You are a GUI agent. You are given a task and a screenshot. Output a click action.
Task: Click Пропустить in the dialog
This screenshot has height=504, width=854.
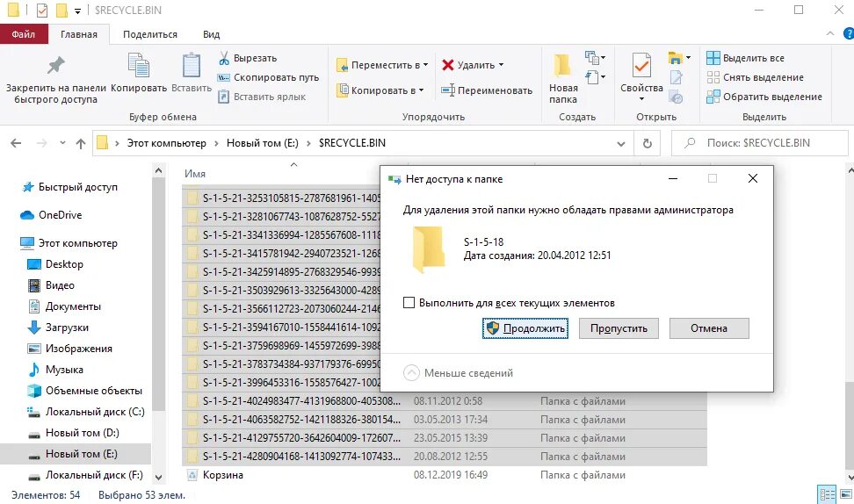click(619, 328)
